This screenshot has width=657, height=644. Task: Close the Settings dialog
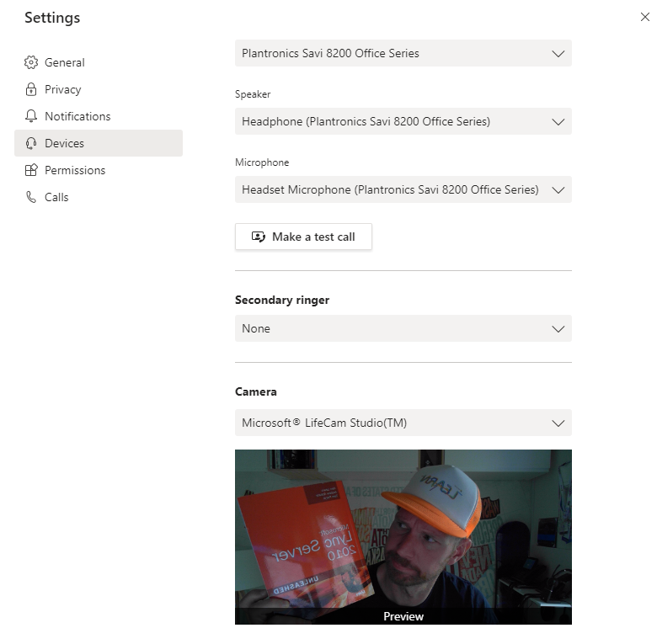coord(645,17)
